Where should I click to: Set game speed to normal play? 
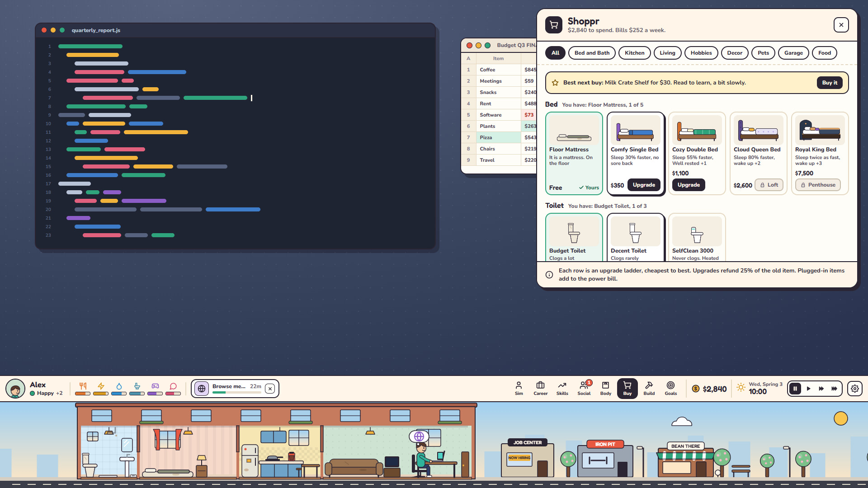point(808,389)
